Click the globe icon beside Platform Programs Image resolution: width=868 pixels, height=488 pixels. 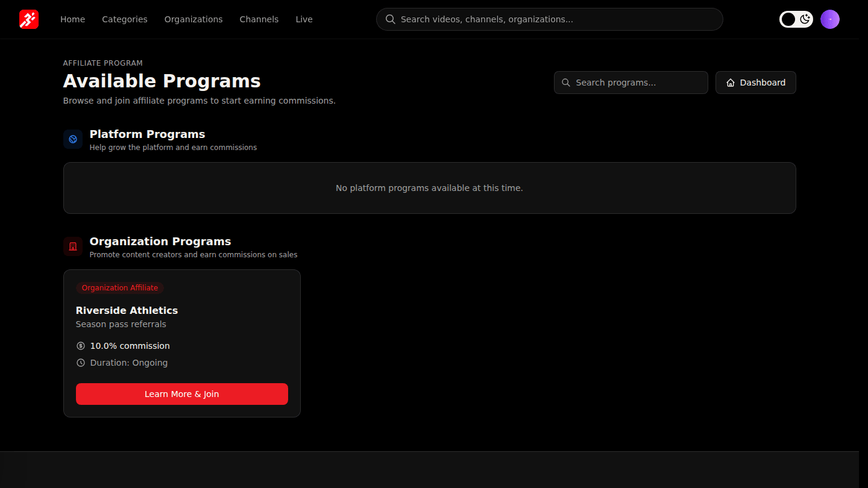point(73,139)
